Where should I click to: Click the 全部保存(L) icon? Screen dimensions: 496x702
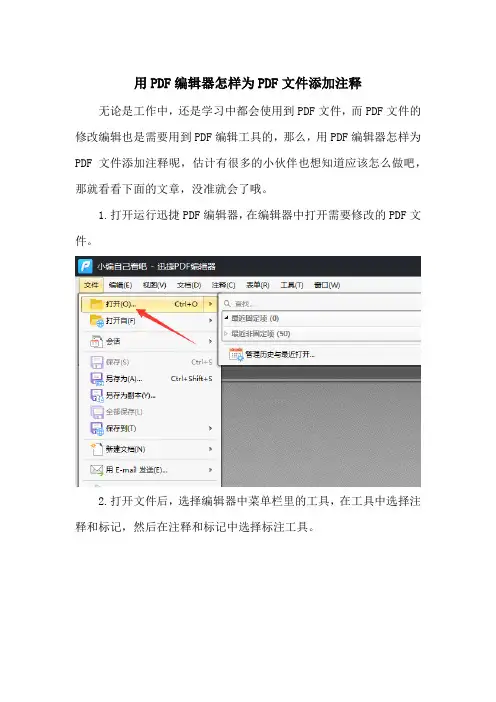pos(97,412)
